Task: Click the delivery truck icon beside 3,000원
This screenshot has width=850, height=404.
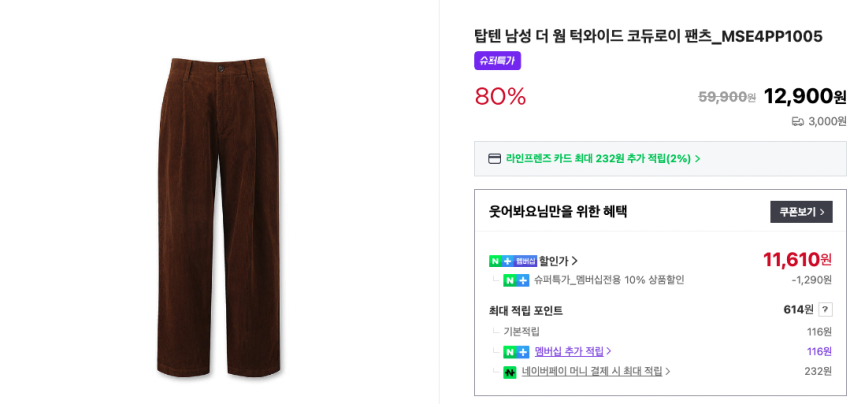Action: pos(797,121)
